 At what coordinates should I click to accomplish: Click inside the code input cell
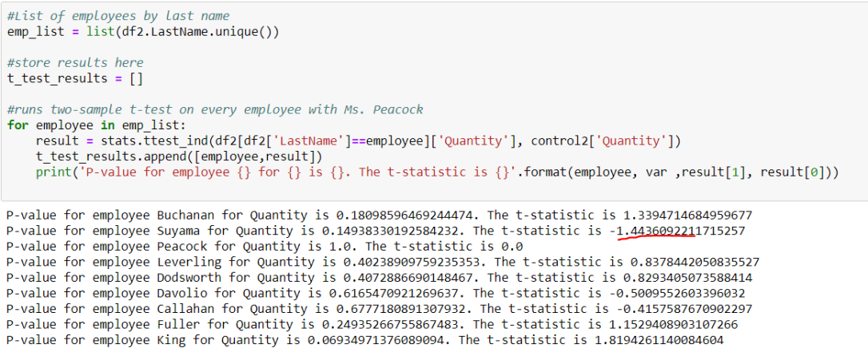434,101
